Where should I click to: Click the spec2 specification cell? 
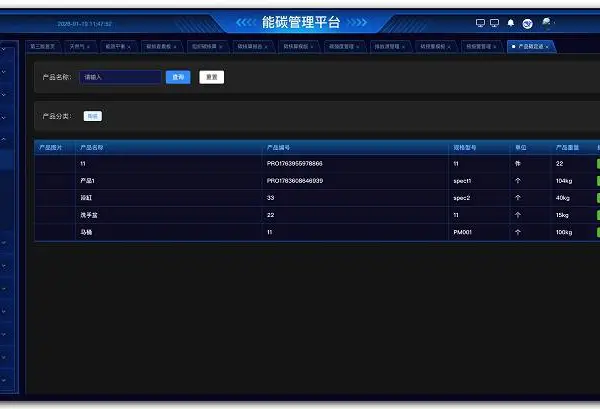point(461,198)
